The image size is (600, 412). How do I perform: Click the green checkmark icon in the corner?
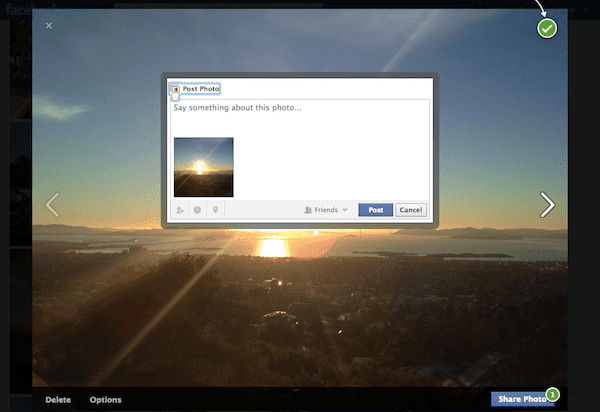point(547,28)
